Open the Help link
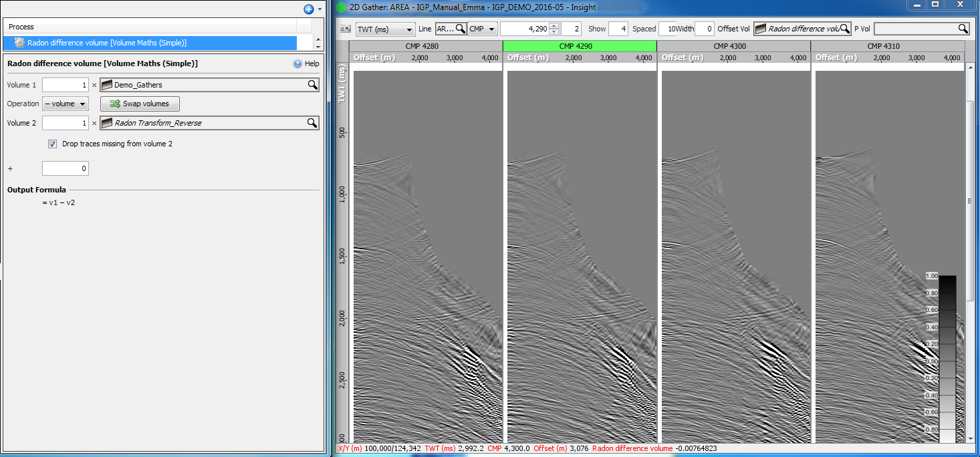Image resolution: width=980 pixels, height=457 pixels. coord(312,63)
